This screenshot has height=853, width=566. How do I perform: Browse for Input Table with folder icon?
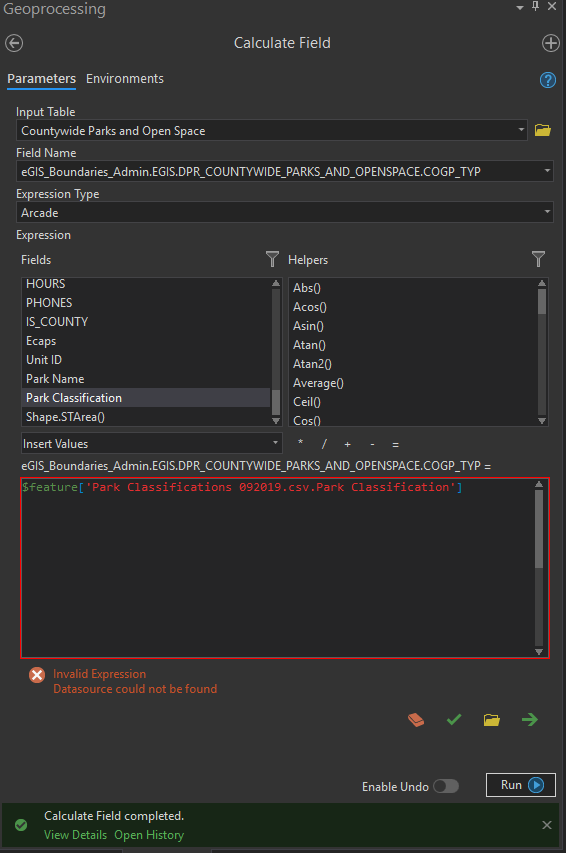tap(543, 130)
